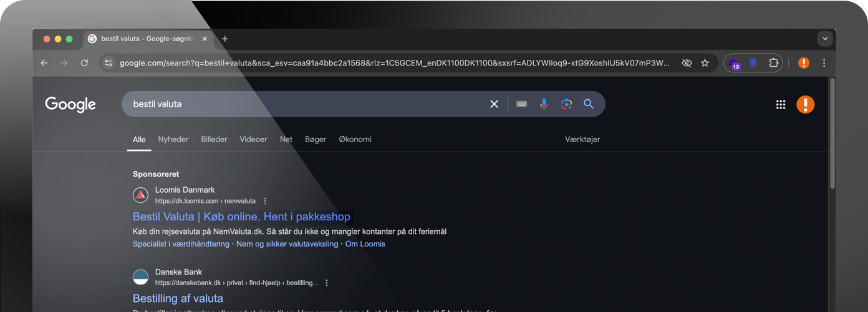Open three-dot options next to Loomis URL
The height and width of the screenshot is (312, 868).
point(265,201)
